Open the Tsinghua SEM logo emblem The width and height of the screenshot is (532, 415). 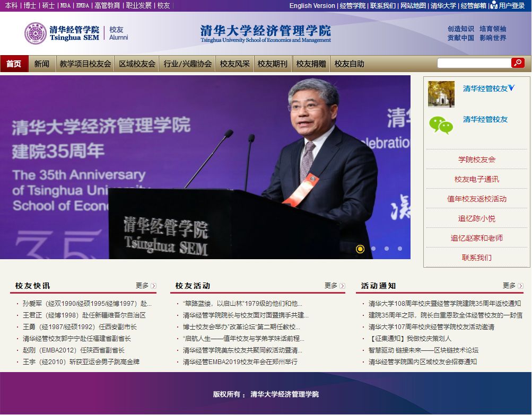(x=36, y=33)
